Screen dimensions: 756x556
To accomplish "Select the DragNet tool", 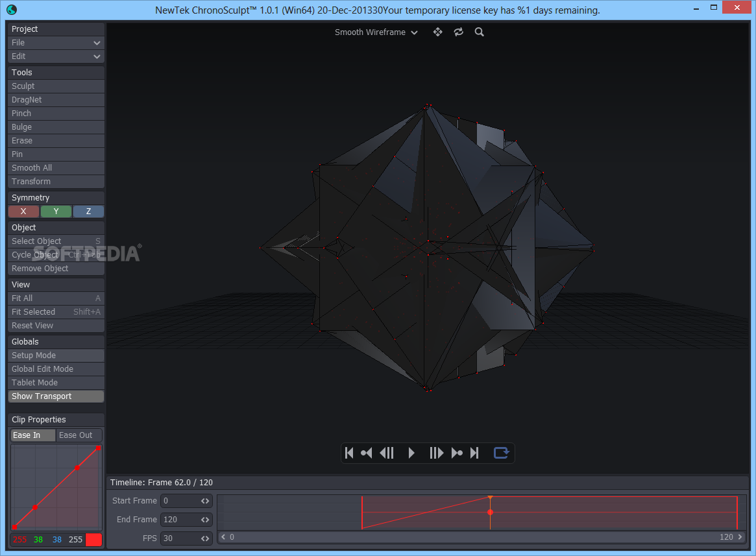I will point(56,100).
